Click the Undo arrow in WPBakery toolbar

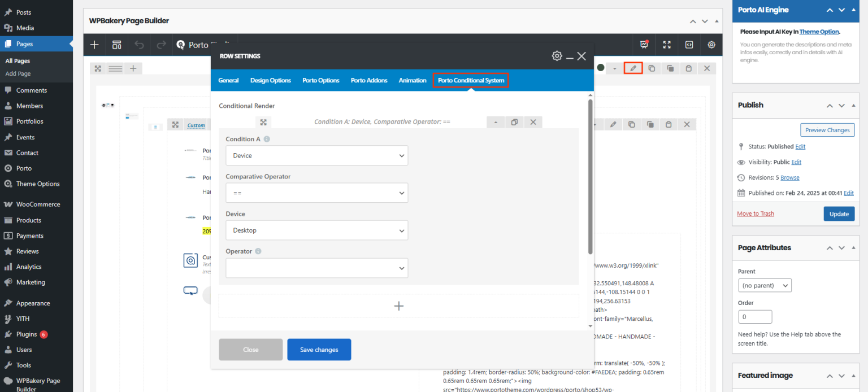[140, 45]
